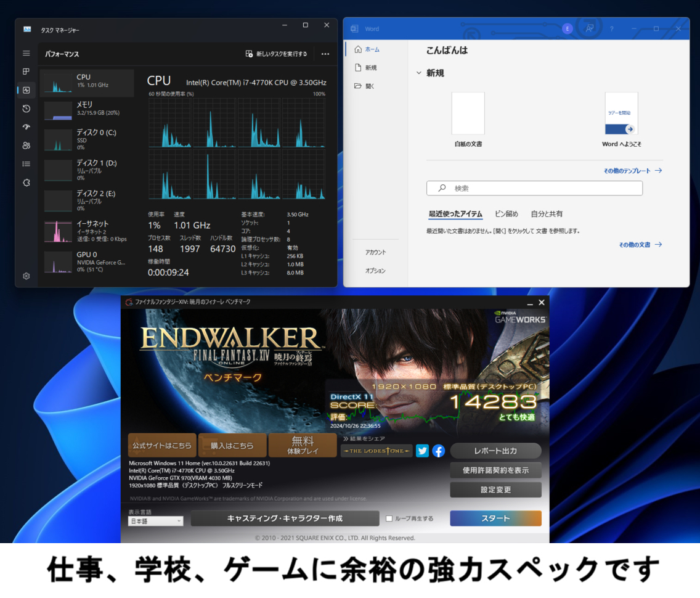
Task: Share benchmark score on Facebook
Action: pos(438,451)
